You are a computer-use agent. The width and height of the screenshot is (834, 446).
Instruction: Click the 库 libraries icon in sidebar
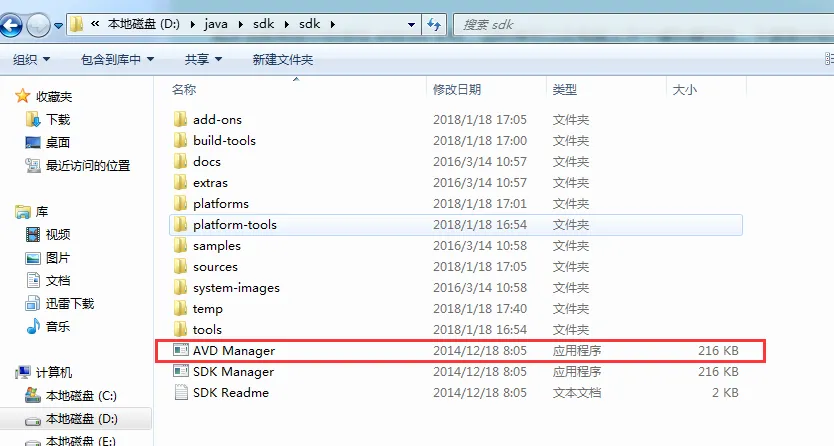[22, 212]
